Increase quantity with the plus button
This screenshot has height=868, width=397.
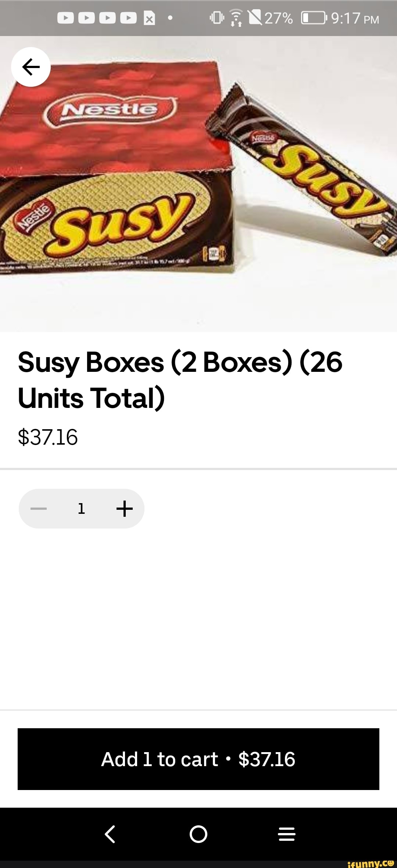[124, 509]
